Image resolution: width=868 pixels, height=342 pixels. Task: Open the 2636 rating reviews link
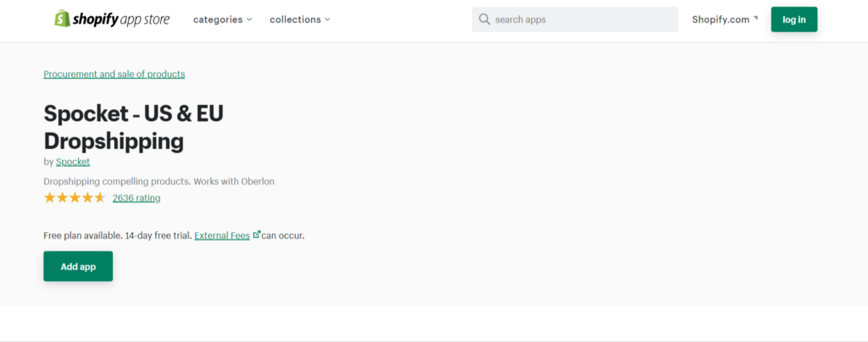coord(136,198)
